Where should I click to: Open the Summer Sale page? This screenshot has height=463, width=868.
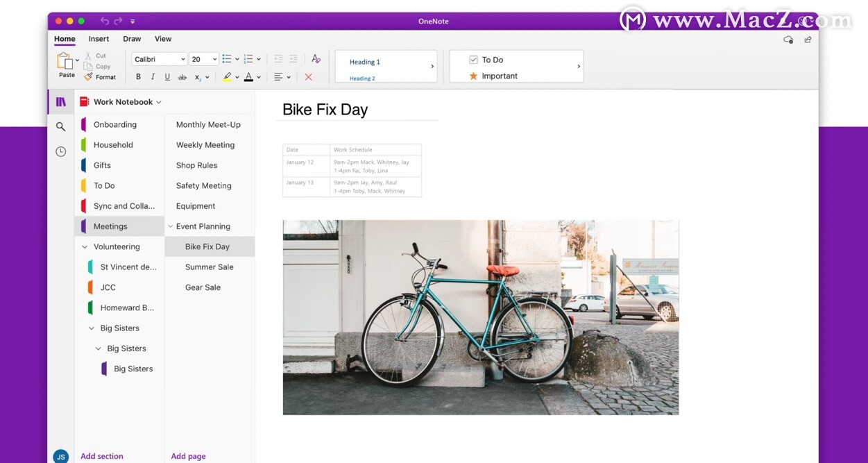pyautogui.click(x=210, y=267)
